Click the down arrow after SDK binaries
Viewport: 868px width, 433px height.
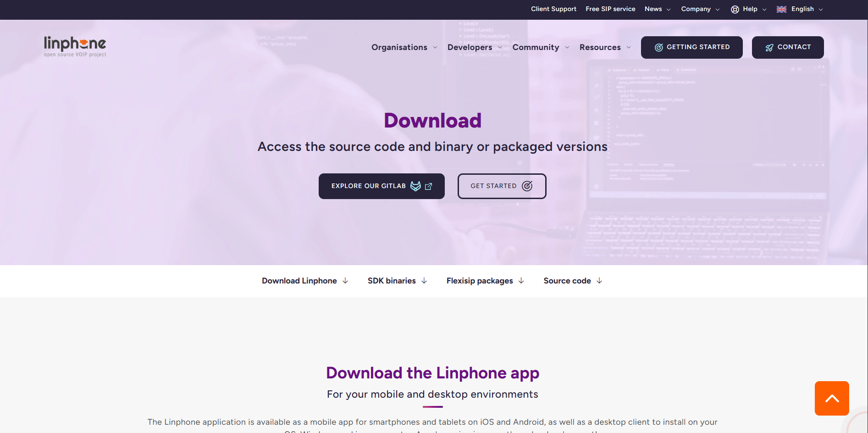[x=424, y=281]
